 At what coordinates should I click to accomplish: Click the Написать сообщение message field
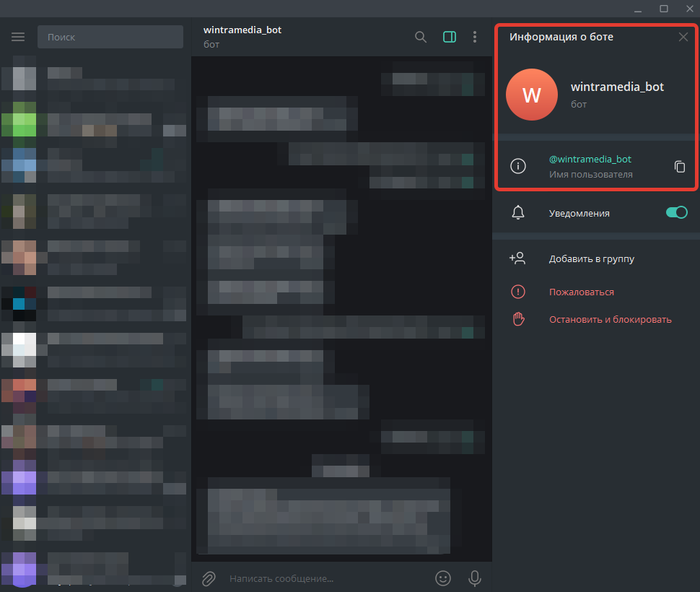281,578
